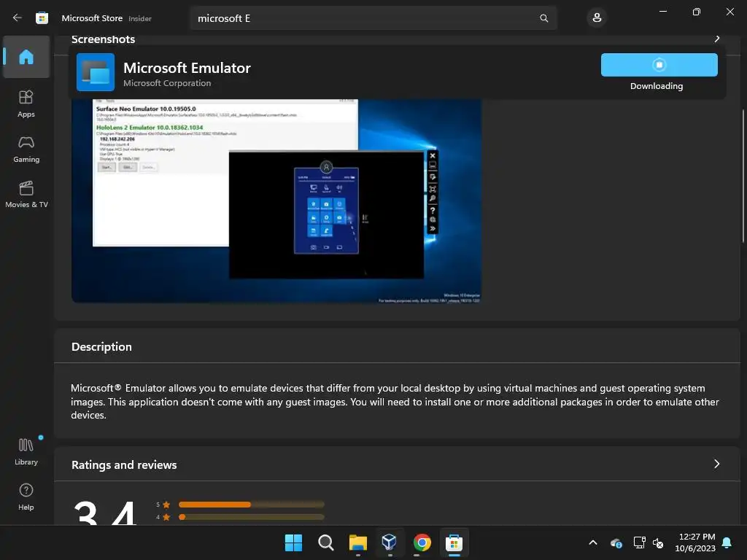Click the 5-star rating bar
This screenshot has width=747, height=560.
(x=251, y=505)
